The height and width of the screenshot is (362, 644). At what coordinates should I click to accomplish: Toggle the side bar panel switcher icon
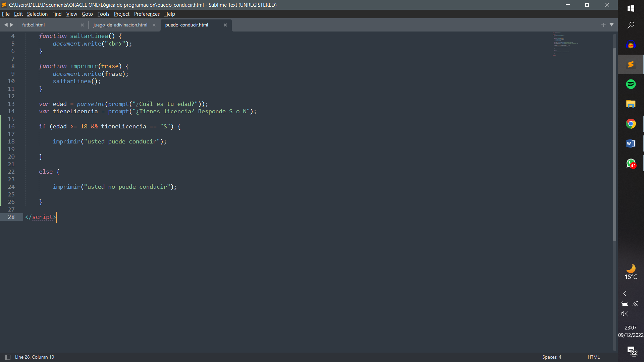click(7, 357)
